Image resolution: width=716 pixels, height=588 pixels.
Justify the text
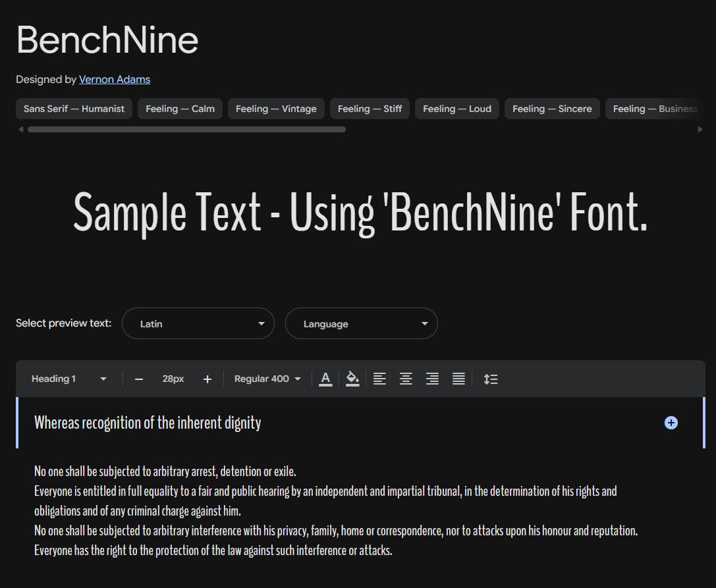click(x=458, y=379)
